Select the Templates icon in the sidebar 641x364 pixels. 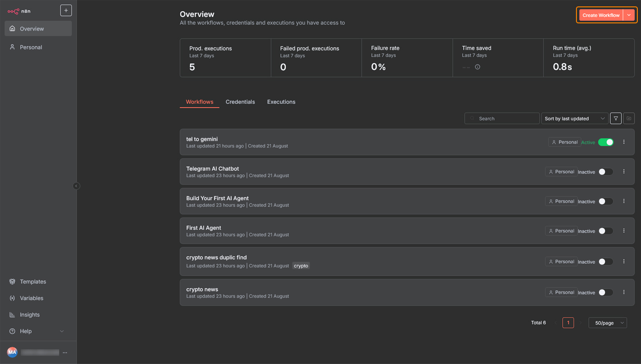click(x=12, y=282)
